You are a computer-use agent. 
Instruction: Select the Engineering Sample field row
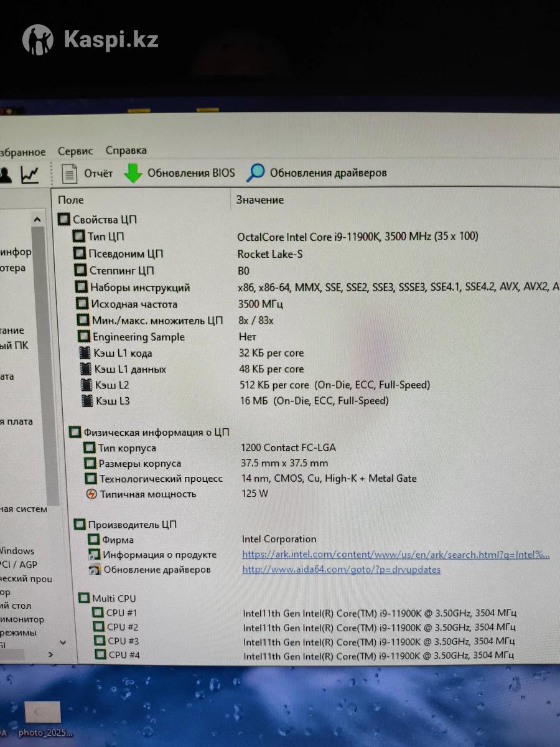[x=138, y=337]
